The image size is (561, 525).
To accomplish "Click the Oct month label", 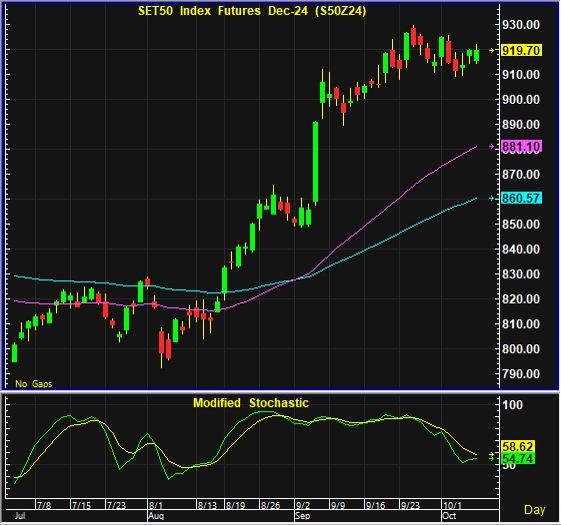I will click(449, 516).
